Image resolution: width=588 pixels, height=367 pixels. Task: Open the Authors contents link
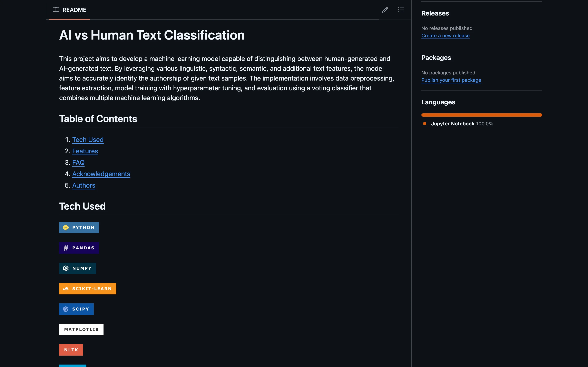(84, 185)
